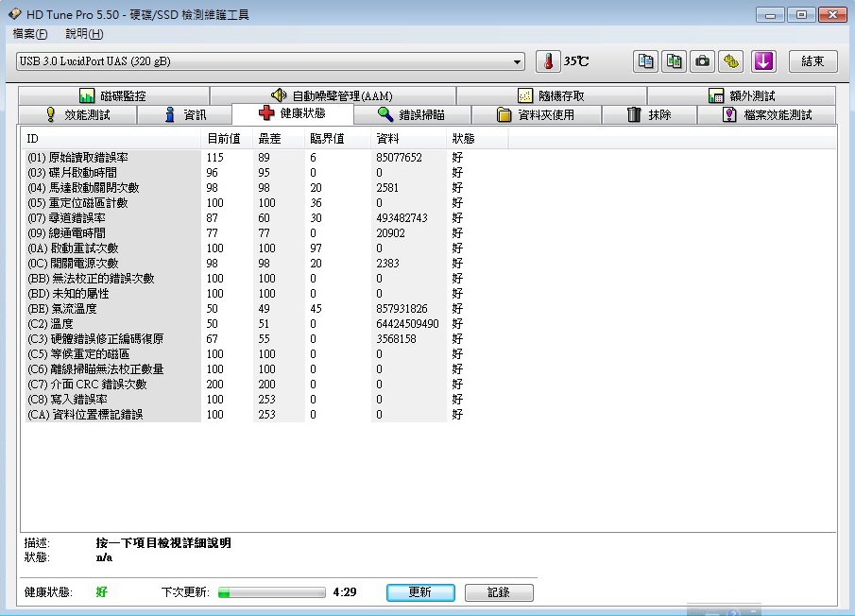Switch to the 隨機存取 tab

coord(552,96)
